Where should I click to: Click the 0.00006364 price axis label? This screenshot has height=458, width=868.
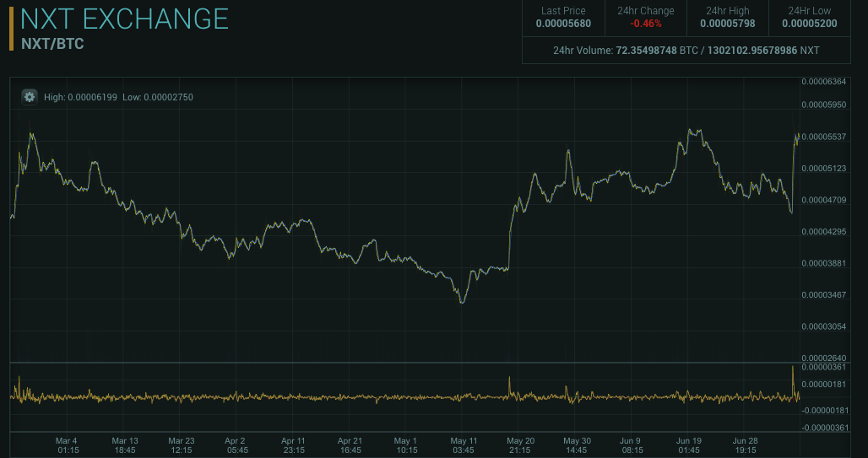[824, 82]
